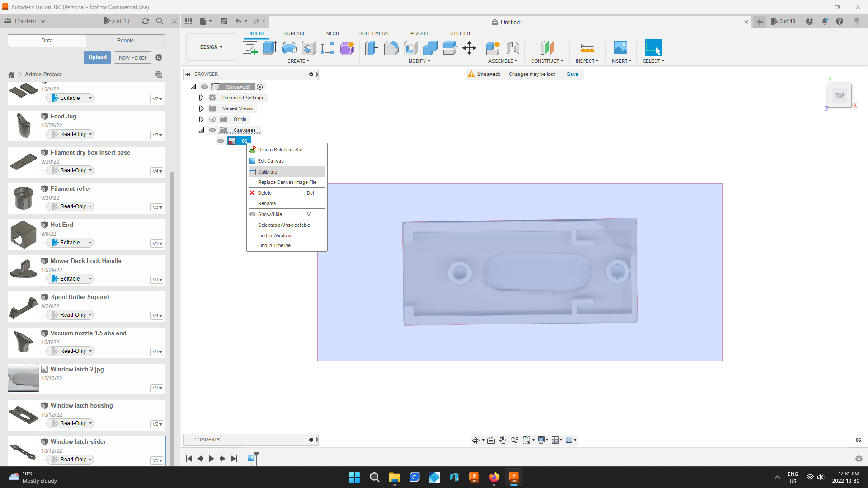Open the Measure tool under Inspect

(587, 48)
